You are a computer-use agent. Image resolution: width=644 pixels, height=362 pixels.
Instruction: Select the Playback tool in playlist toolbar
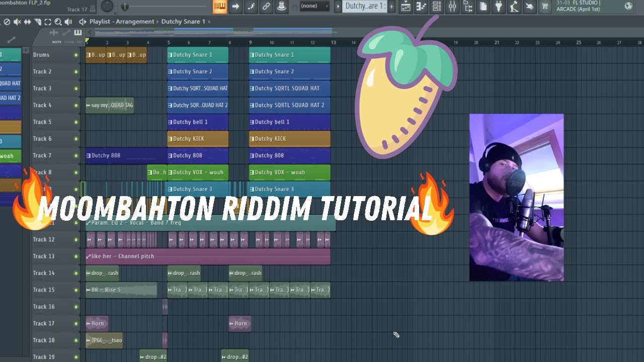[68, 22]
